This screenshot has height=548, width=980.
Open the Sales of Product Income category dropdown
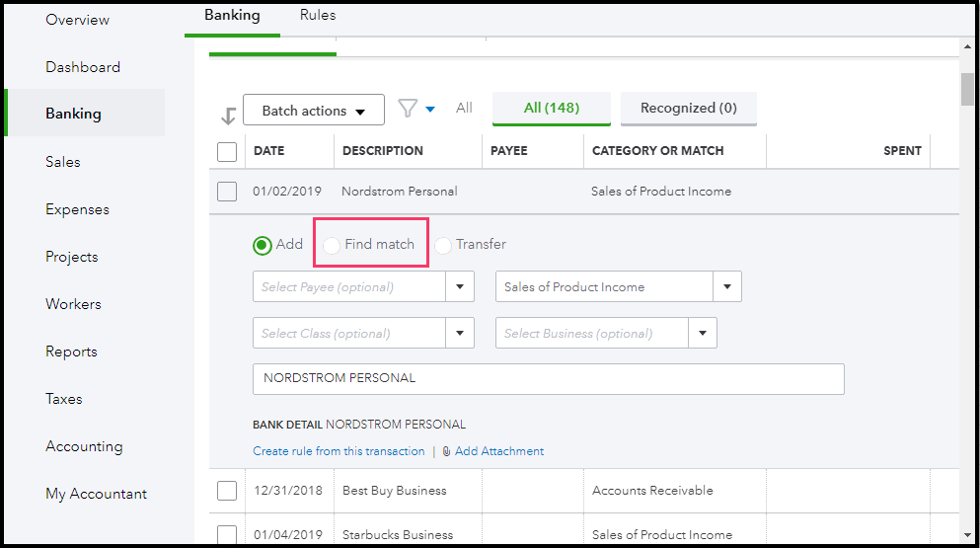pos(727,287)
